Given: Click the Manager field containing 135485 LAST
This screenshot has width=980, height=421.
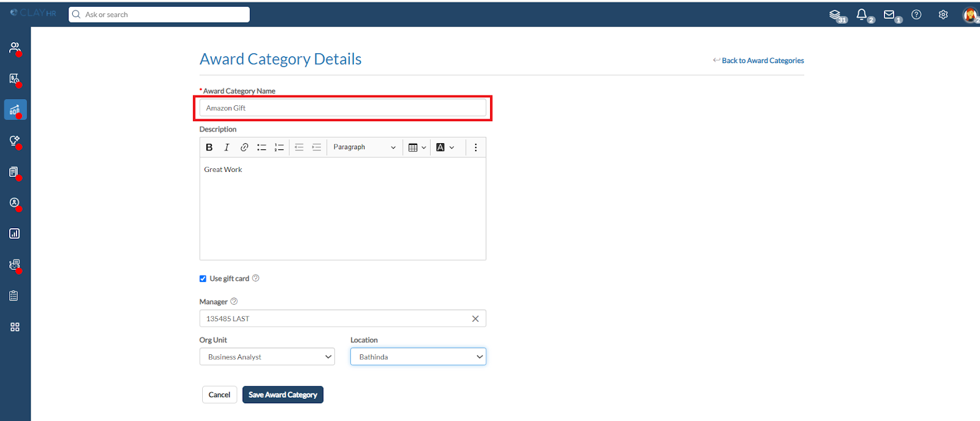Looking at the screenshot, I should [x=343, y=319].
